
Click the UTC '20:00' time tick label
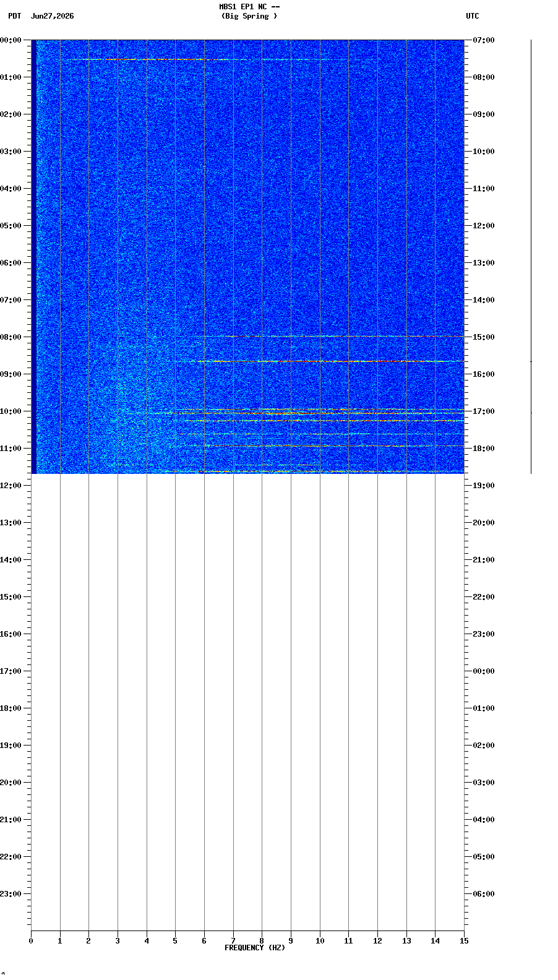[x=484, y=523]
